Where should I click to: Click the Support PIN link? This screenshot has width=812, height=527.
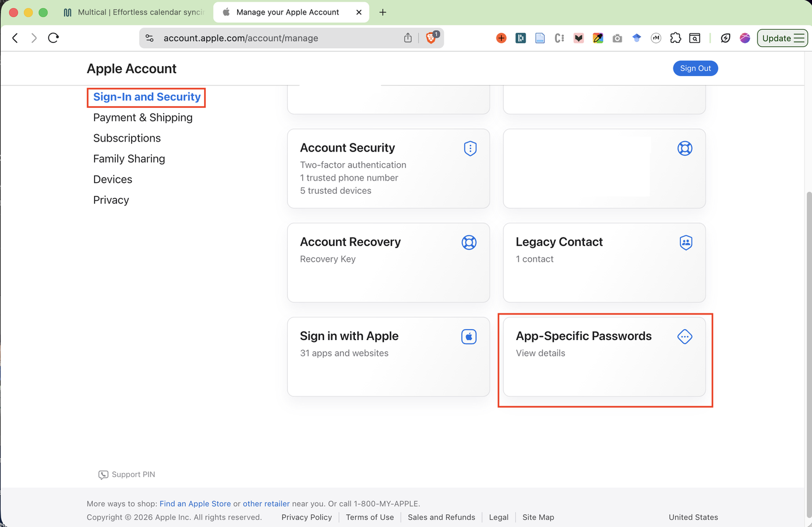point(133,475)
